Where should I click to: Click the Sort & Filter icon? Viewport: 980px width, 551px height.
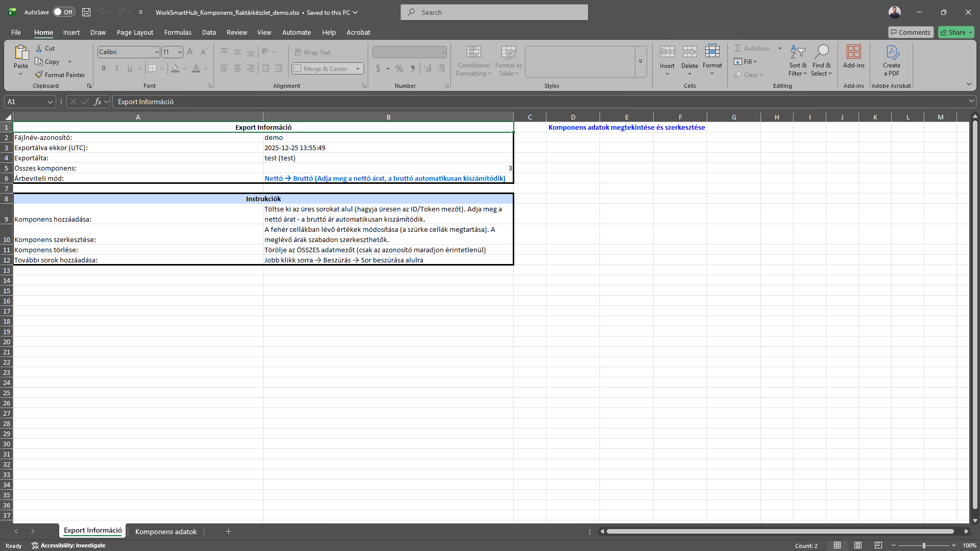[798, 52]
